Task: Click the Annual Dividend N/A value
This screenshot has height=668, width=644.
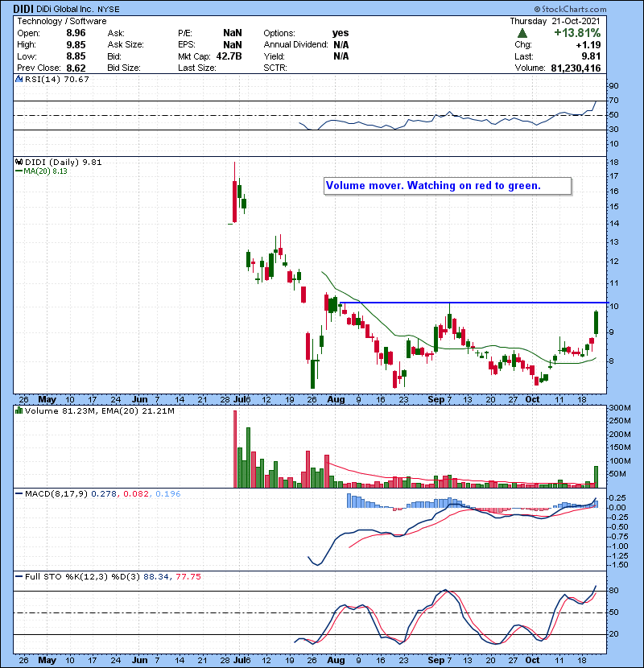Action: [341, 45]
